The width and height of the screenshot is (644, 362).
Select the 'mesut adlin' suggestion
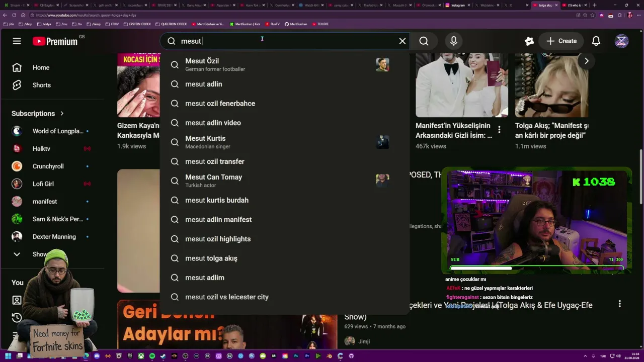[x=285, y=84]
